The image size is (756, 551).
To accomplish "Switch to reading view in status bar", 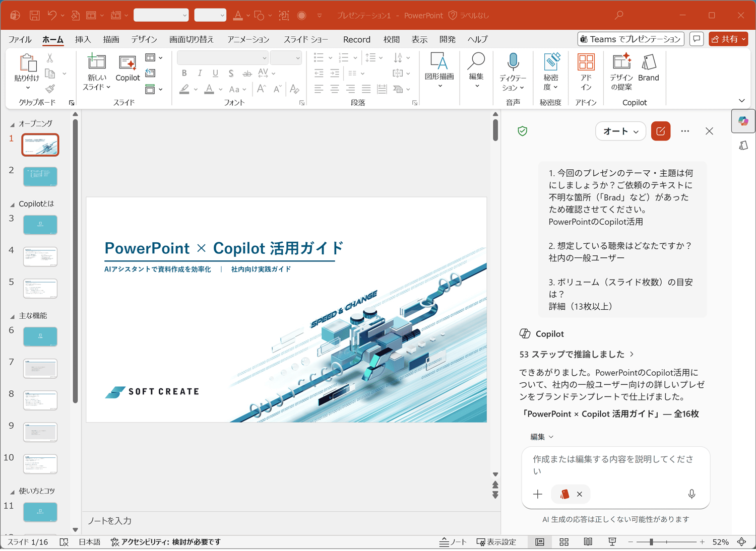I will coord(588,542).
